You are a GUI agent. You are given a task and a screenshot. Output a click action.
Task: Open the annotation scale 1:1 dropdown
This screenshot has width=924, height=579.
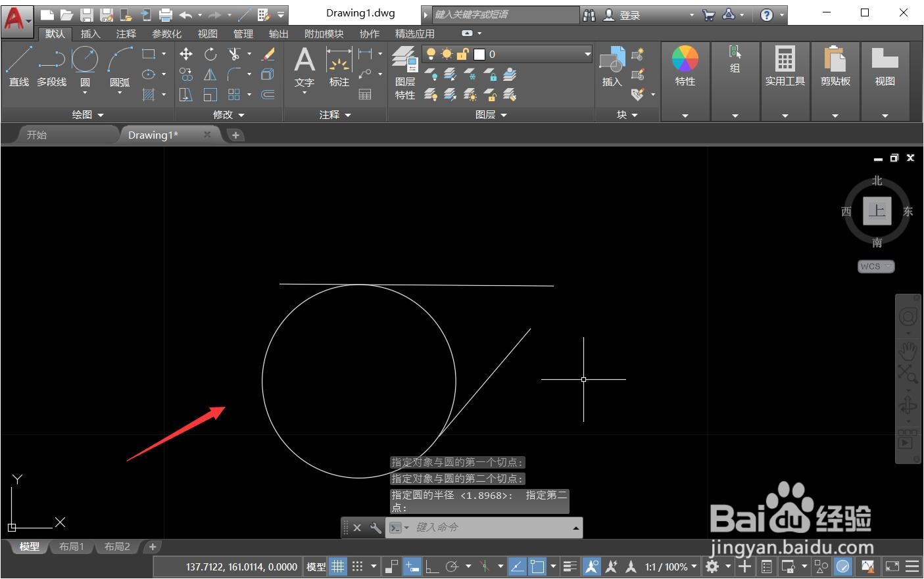[x=671, y=567]
